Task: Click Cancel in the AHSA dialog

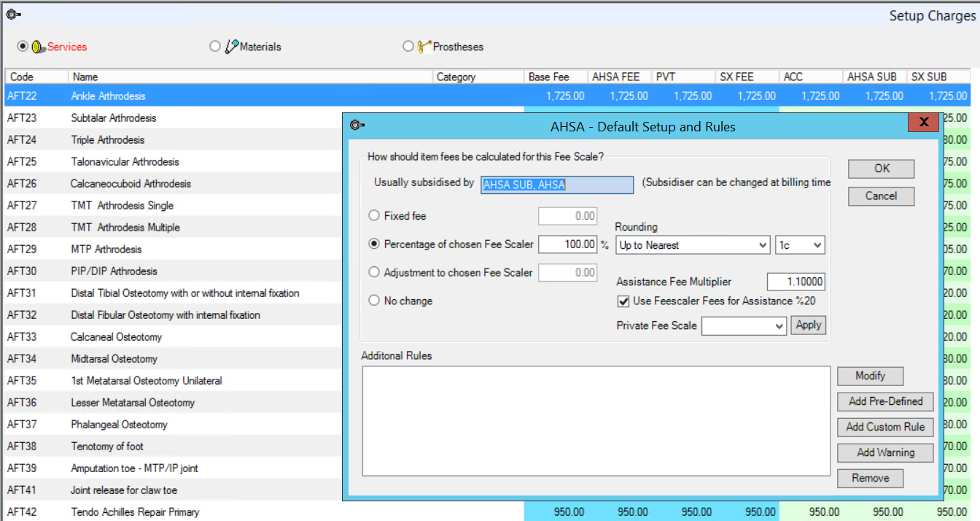Action: [882, 196]
